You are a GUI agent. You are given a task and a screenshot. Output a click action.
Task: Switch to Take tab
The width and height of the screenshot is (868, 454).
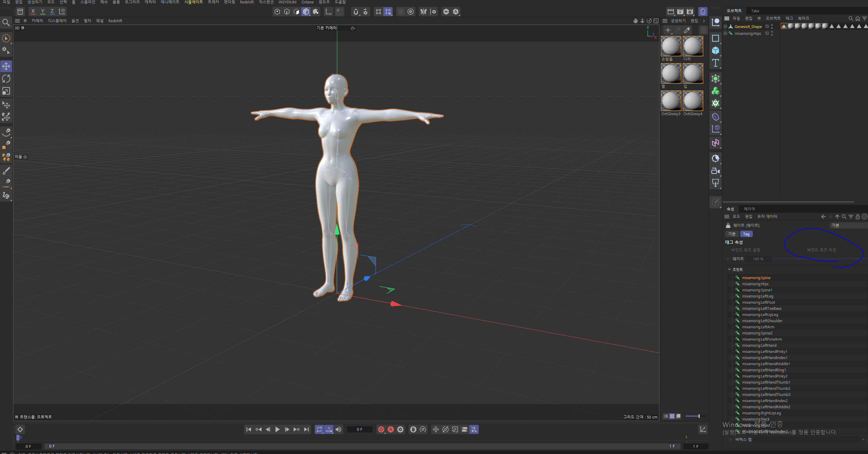(x=755, y=11)
